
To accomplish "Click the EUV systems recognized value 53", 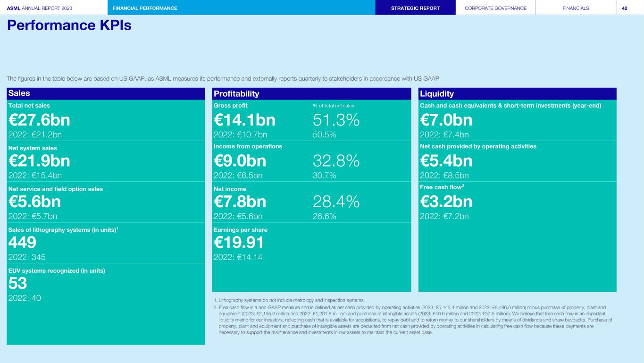I will click(x=18, y=283).
